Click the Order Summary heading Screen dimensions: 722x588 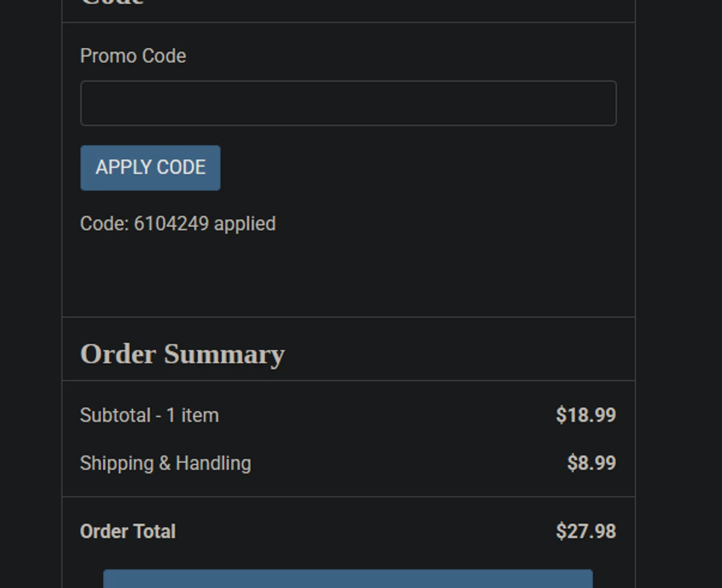[x=182, y=354]
